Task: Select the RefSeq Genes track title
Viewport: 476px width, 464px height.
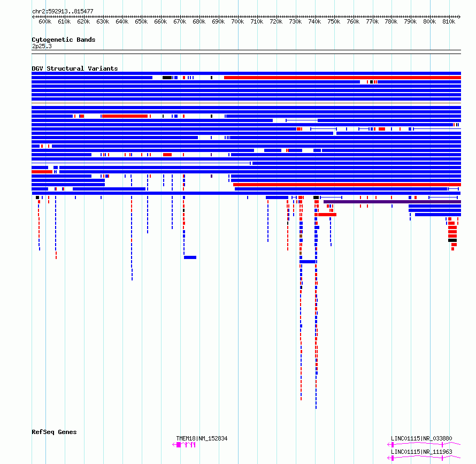Action: [54, 432]
